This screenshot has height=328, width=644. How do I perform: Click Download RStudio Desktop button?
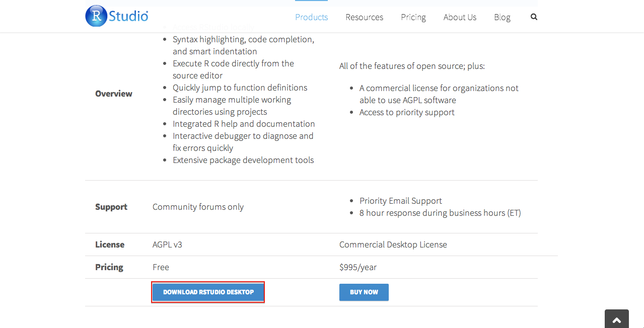coord(208,292)
